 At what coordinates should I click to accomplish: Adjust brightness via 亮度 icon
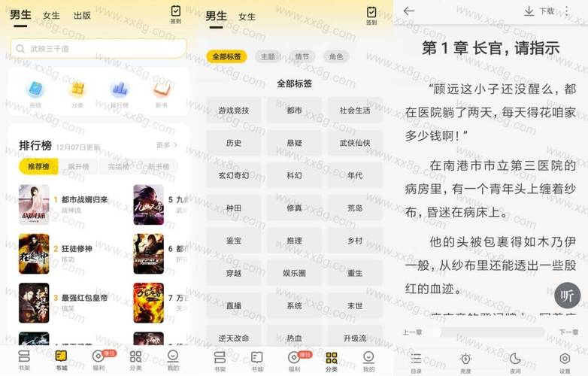click(x=465, y=361)
